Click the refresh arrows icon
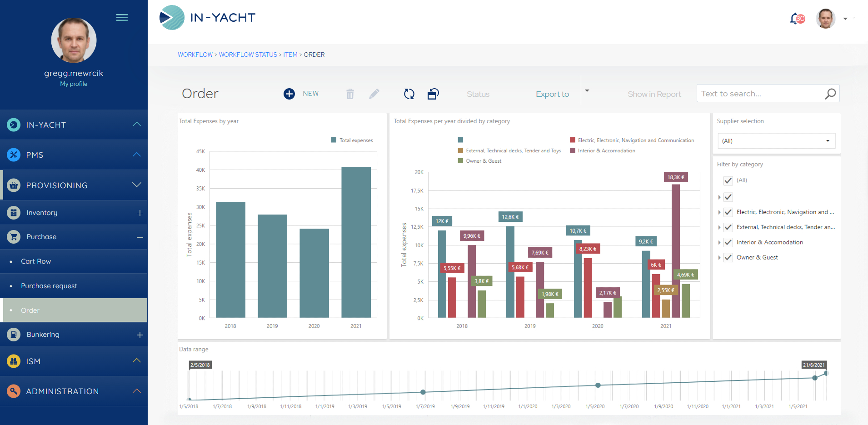This screenshot has height=425, width=868. click(x=409, y=94)
